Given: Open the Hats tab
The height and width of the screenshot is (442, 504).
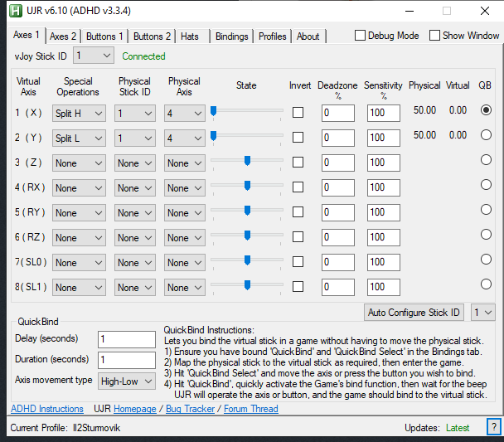Looking at the screenshot, I should point(192,36).
